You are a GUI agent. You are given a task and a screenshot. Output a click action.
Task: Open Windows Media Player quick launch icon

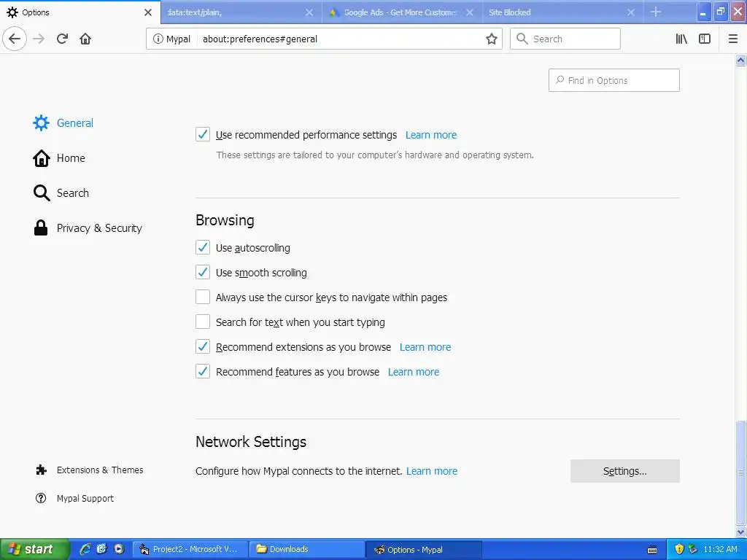tap(119, 549)
